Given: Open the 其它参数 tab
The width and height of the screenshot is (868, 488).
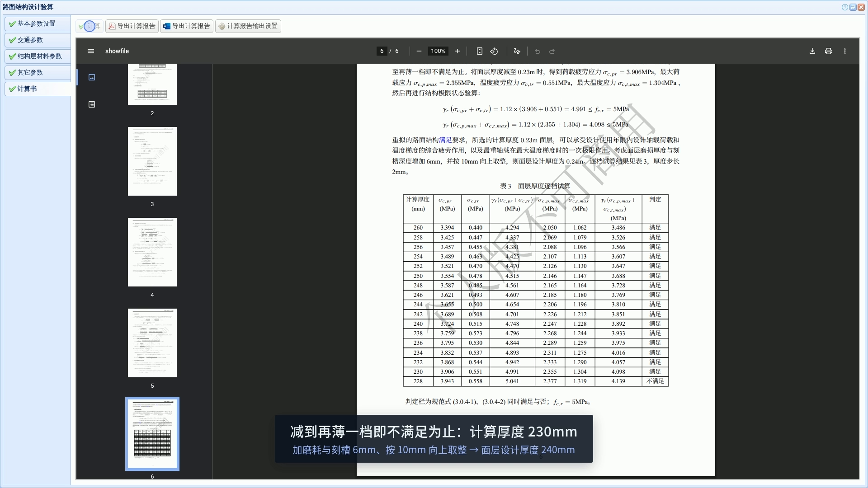Looking at the screenshot, I should (x=38, y=73).
